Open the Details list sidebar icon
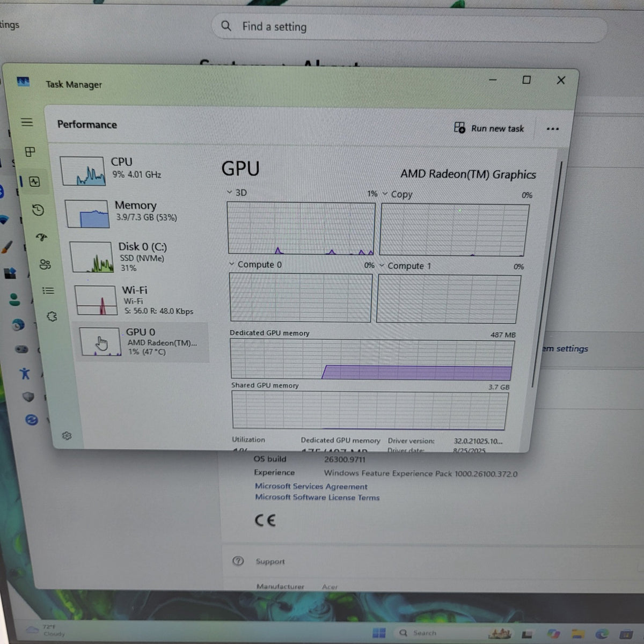The width and height of the screenshot is (644, 644). click(x=48, y=290)
